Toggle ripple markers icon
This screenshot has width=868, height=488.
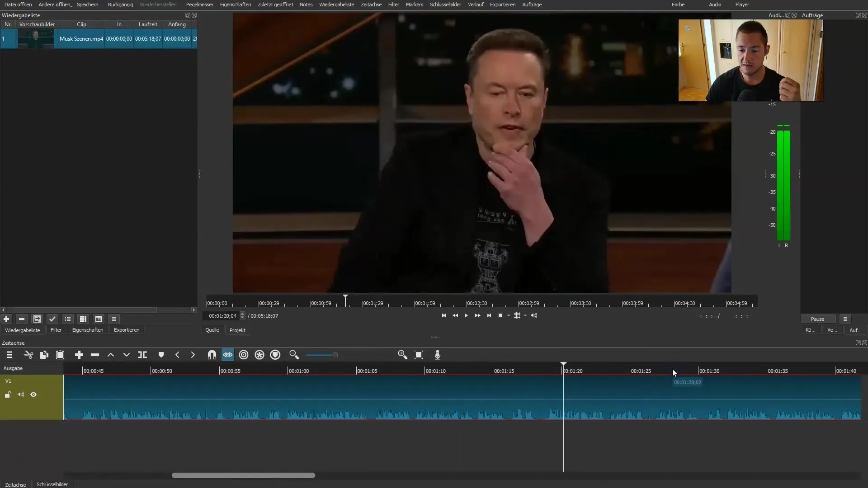pos(275,355)
